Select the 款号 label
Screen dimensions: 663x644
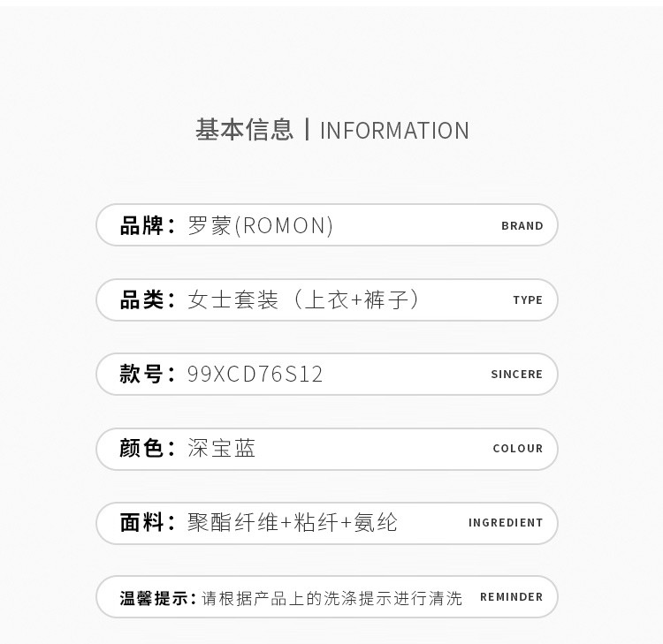click(142, 374)
